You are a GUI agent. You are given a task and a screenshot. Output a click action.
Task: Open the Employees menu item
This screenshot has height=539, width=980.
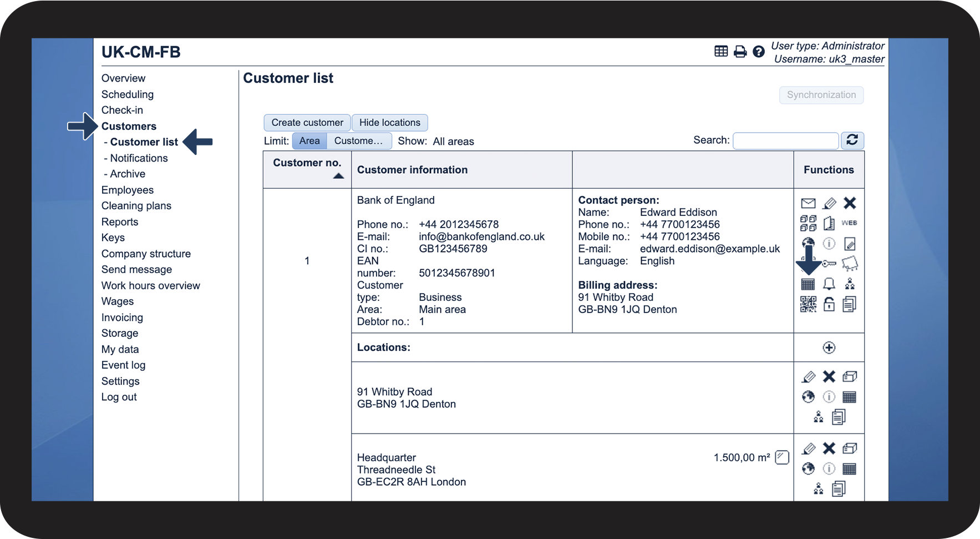pos(128,190)
